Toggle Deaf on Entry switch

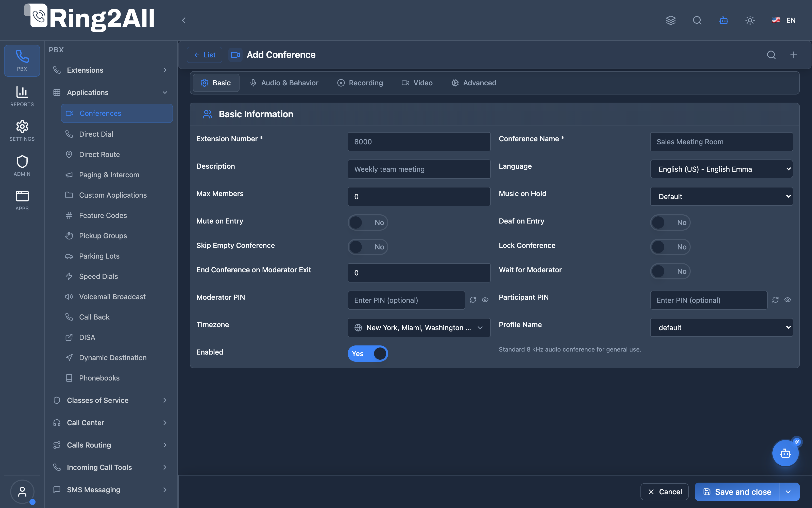coord(670,223)
